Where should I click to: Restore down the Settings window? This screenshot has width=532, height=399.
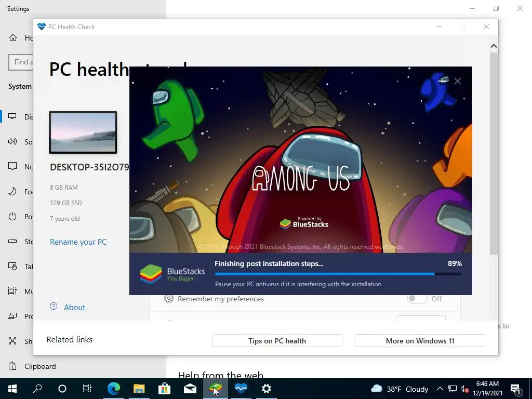click(x=496, y=8)
